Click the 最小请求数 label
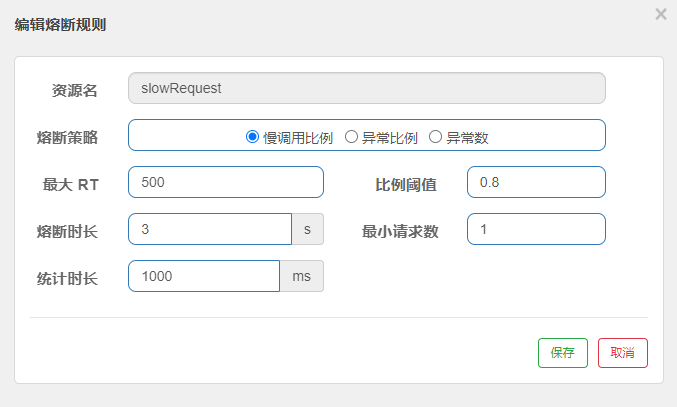This screenshot has height=407, width=677. click(400, 231)
